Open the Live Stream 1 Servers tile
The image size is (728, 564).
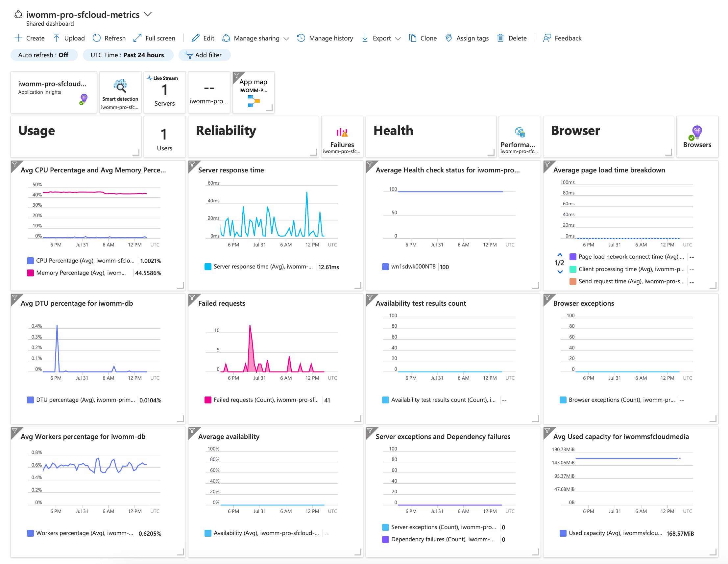tap(164, 92)
